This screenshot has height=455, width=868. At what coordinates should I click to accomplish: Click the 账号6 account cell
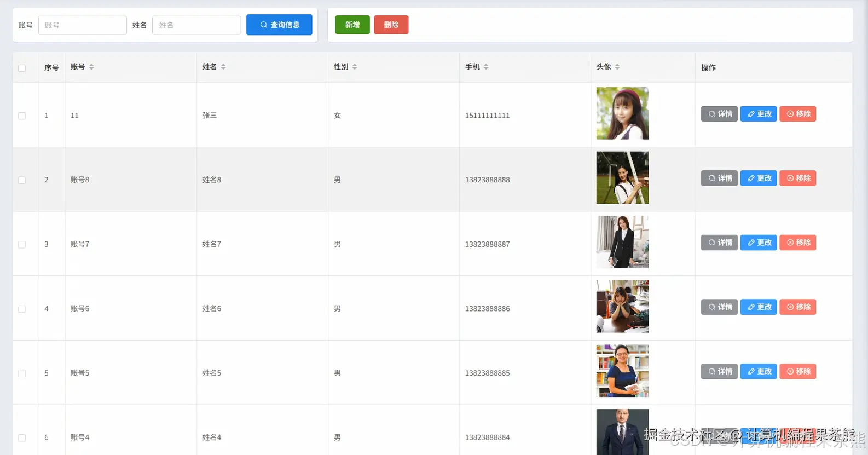(80, 309)
